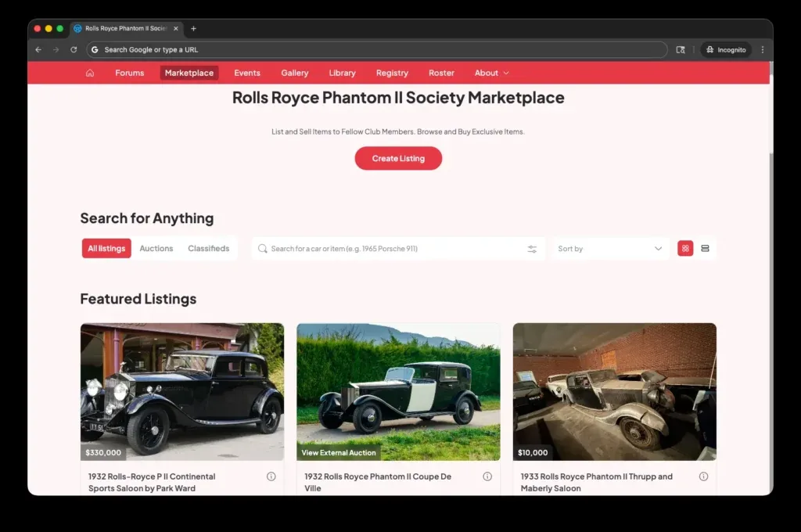
Task: Click the $10,000 price tag
Action: [533, 453]
